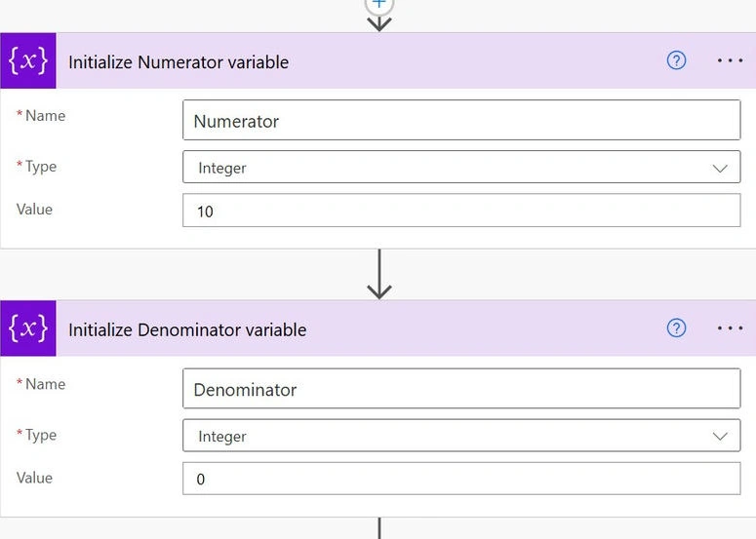Image resolution: width=756 pixels, height=539 pixels.
Task: Click the arrow connector between the two actions
Action: click(379, 274)
